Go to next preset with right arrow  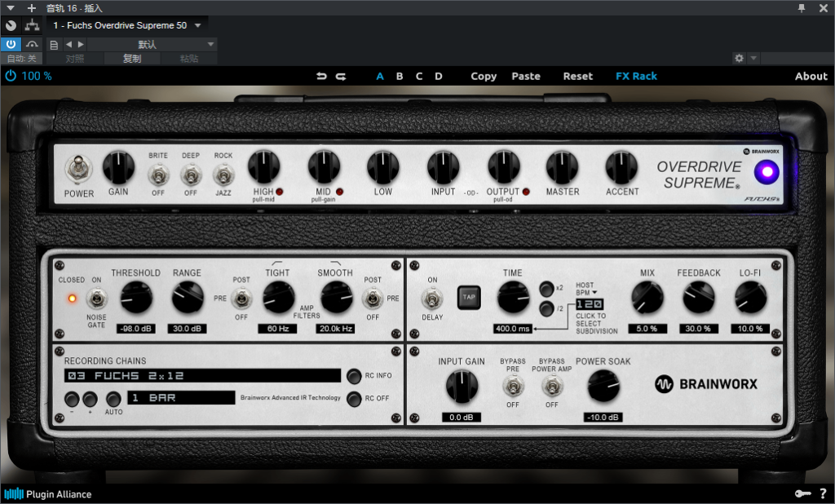point(81,44)
